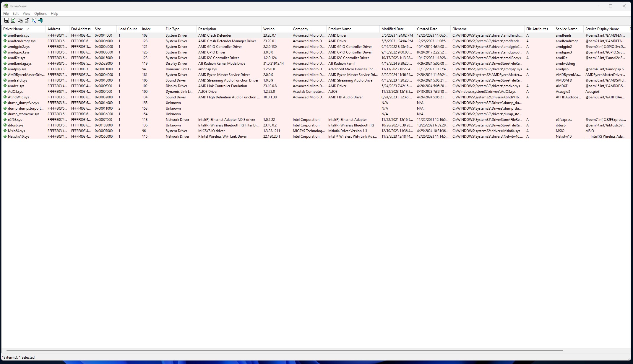Sort by the Service Name column header
This screenshot has height=364, width=633.
click(569, 29)
